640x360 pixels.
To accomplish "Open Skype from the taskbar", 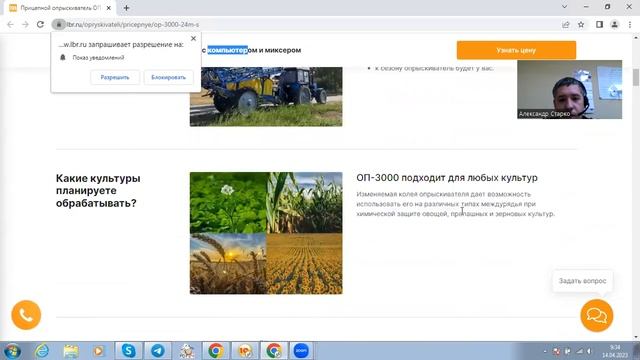I will point(129,351).
